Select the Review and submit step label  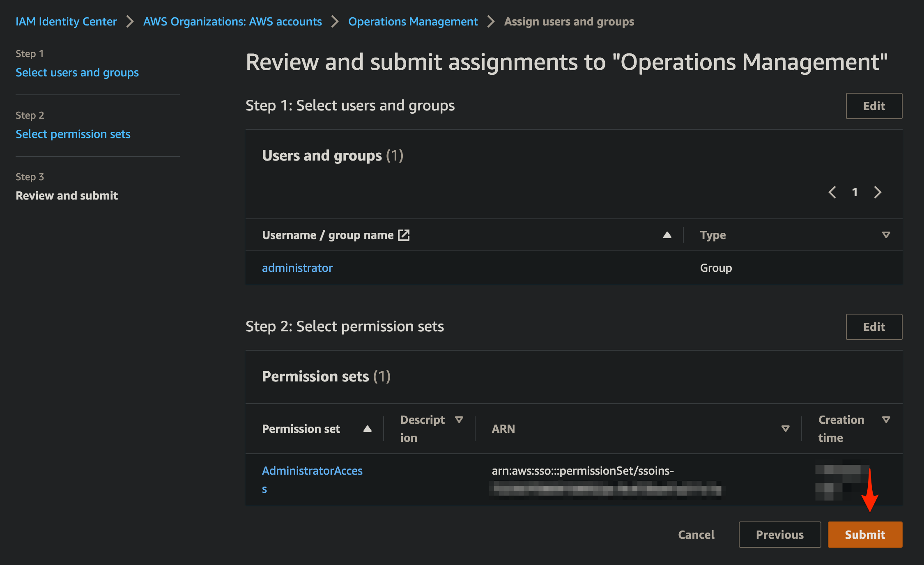[x=67, y=195]
